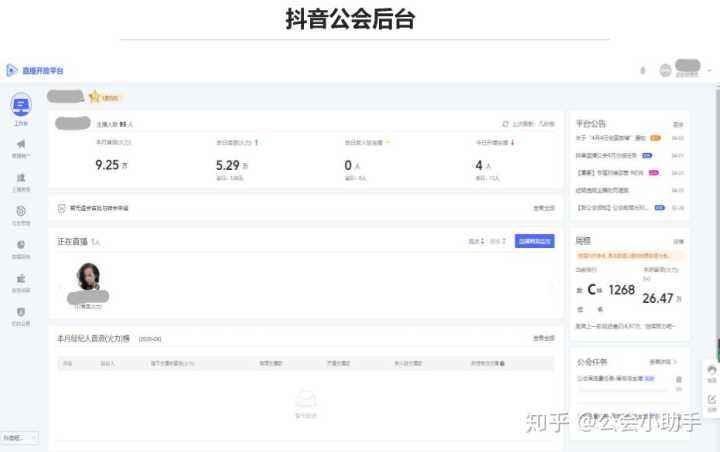Open the pie-chart icon in the sidebar
This screenshot has width=720, height=452.
pos(21,244)
